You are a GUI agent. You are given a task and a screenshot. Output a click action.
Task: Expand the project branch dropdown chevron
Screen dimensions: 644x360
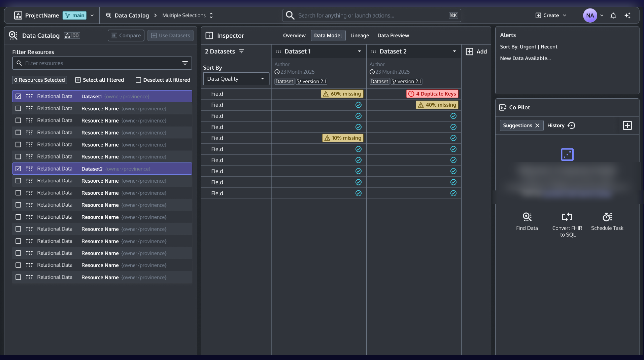point(92,15)
